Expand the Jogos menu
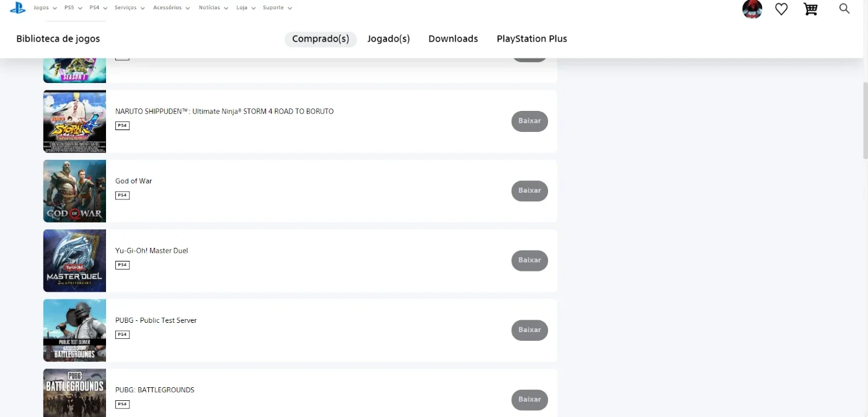The height and width of the screenshot is (417, 868). pyautogui.click(x=45, y=7)
